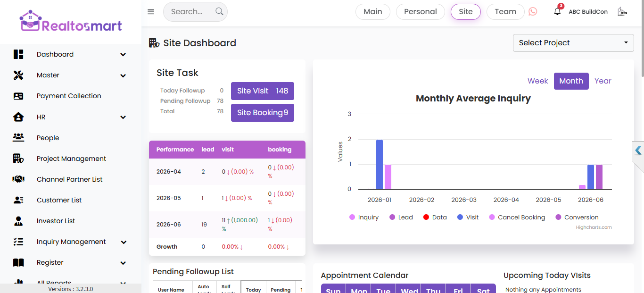
Task: Switch to the Main tab
Action: [x=373, y=12]
